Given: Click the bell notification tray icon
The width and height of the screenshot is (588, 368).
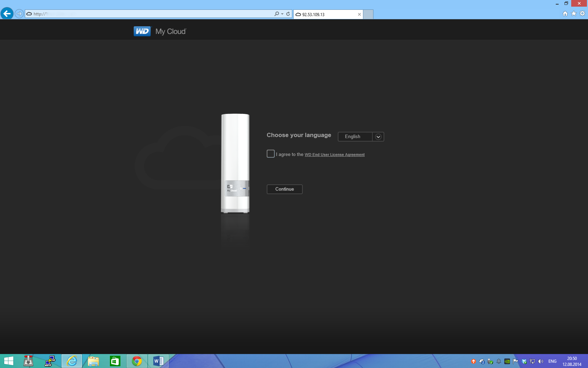Looking at the screenshot, I should [x=499, y=361].
